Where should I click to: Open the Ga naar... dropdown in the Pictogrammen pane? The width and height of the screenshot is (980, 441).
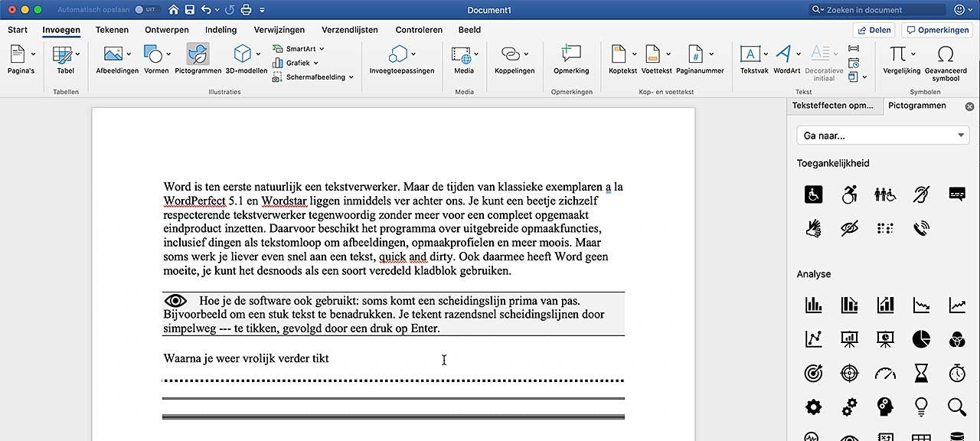point(882,135)
